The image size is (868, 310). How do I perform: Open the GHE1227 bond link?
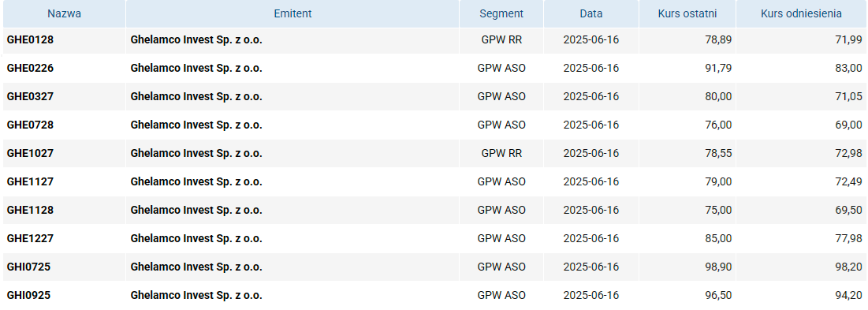coord(30,238)
